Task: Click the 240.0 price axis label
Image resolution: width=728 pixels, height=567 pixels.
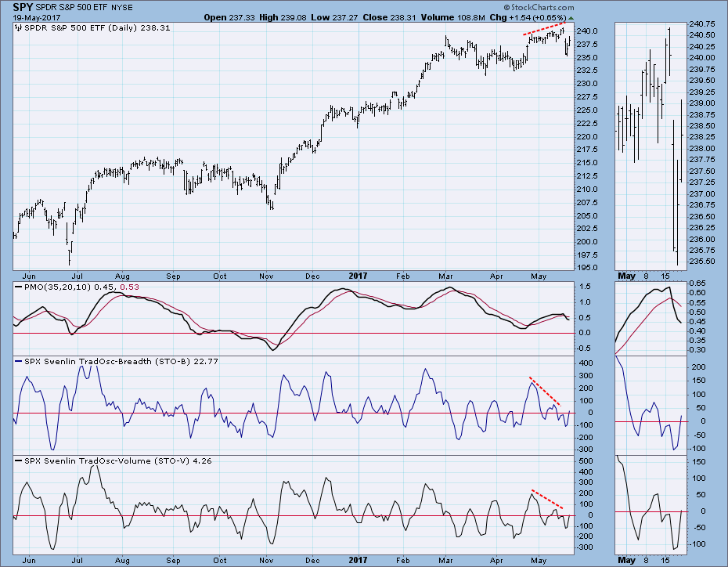Action: [586, 31]
